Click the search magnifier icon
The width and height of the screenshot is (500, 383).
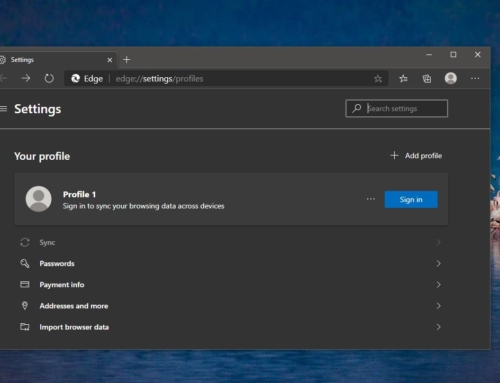pyautogui.click(x=356, y=108)
